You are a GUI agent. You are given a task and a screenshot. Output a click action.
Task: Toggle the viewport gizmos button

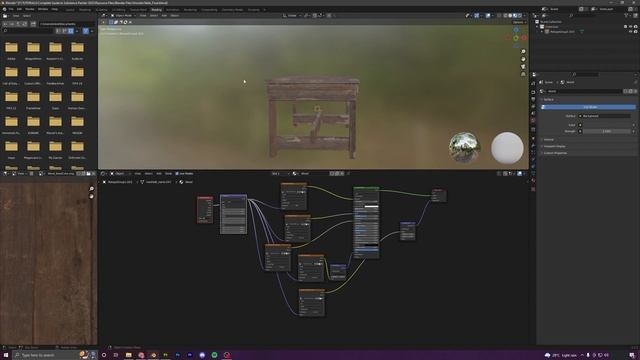476,16
